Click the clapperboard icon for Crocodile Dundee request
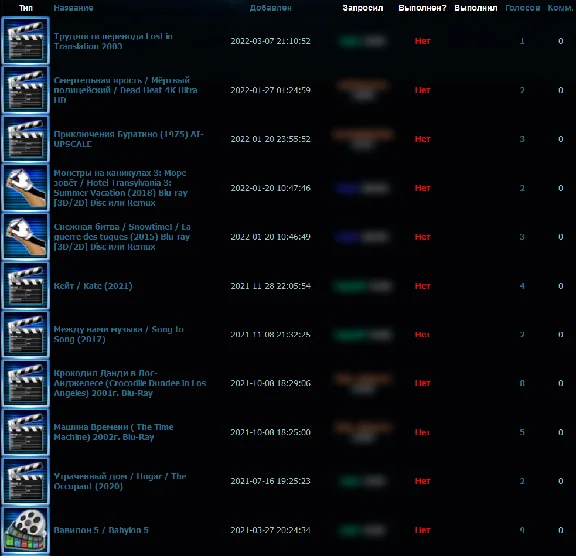 [25, 383]
